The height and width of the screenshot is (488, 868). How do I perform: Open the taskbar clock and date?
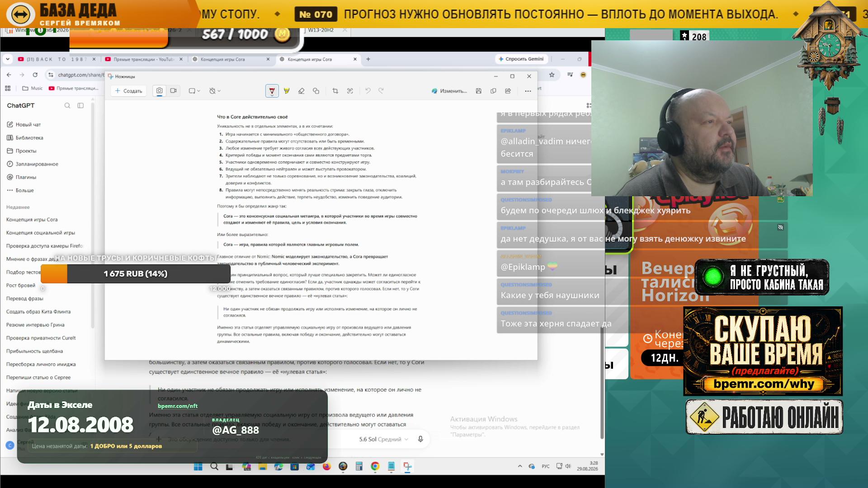(x=587, y=466)
